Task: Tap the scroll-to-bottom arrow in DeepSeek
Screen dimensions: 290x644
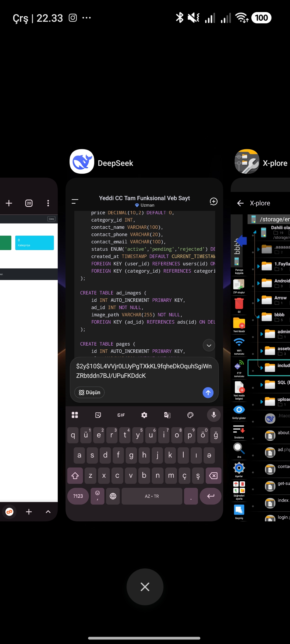Action: tap(209, 345)
